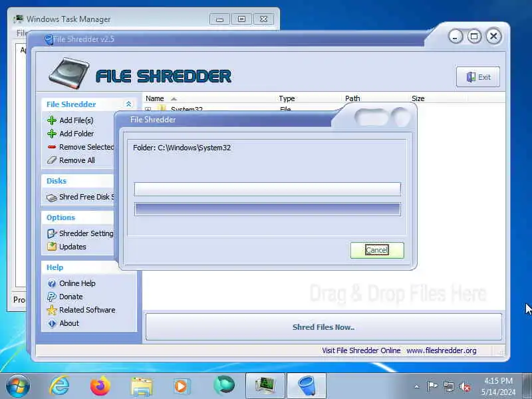The width and height of the screenshot is (532, 399).
Task: Click the Disks section header
Action: pyautogui.click(x=57, y=181)
